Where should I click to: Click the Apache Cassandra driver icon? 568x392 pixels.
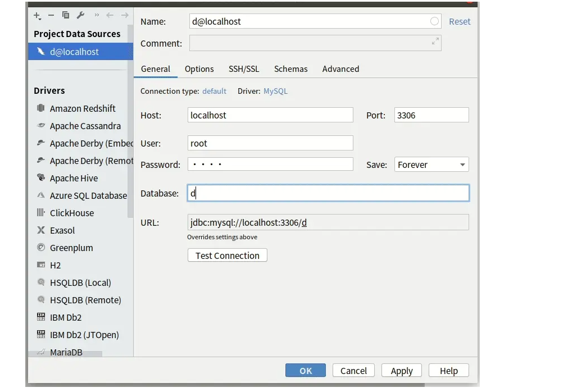41,125
